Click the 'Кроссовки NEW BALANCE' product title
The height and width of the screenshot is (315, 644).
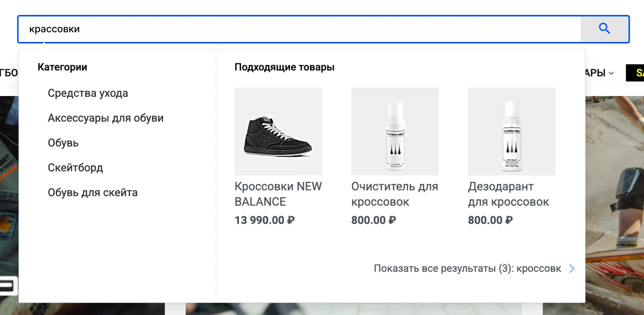click(278, 194)
